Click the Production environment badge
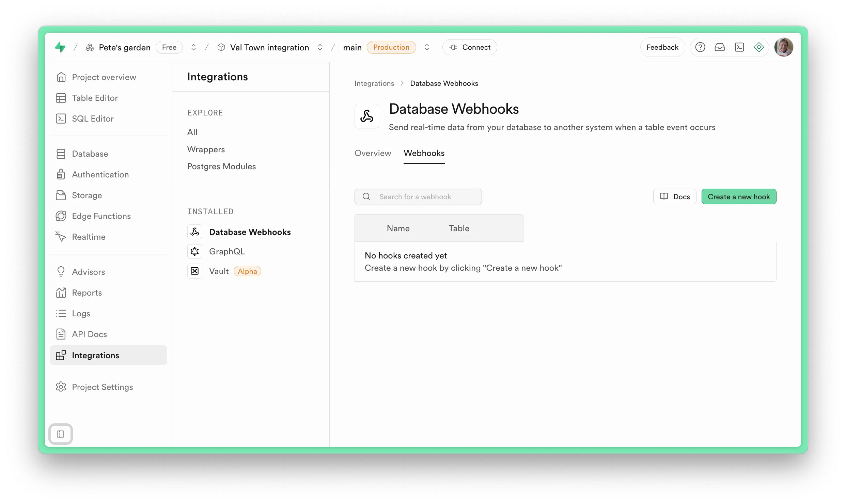Image resolution: width=846 pixels, height=504 pixels. 391,47
